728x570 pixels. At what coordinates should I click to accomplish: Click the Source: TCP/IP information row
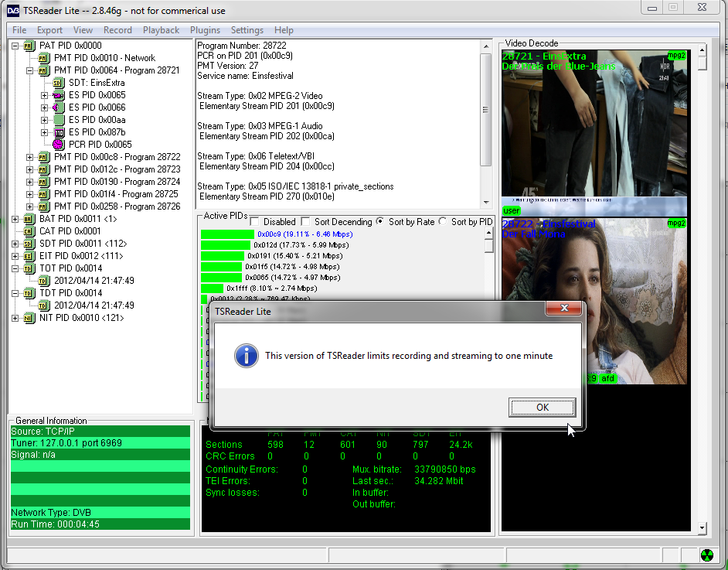click(x=100, y=431)
